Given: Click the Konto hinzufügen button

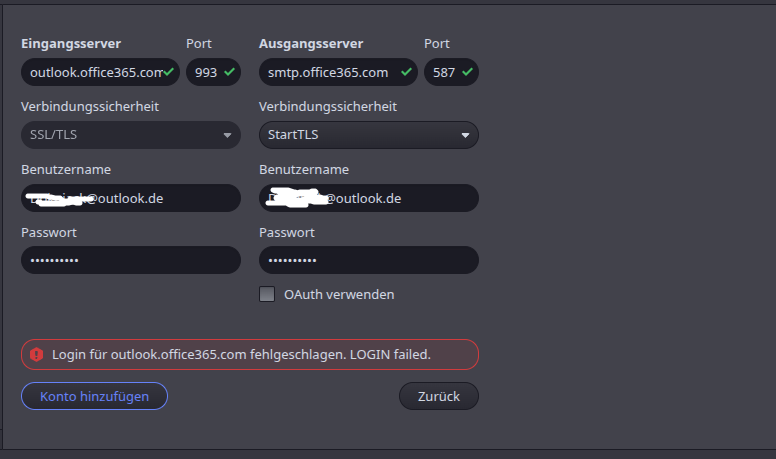Looking at the screenshot, I should (94, 396).
